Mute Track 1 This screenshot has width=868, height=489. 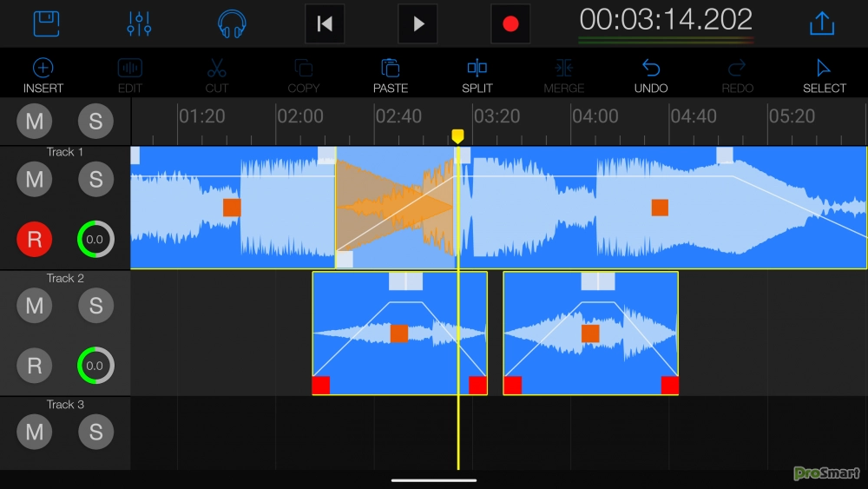(x=35, y=180)
